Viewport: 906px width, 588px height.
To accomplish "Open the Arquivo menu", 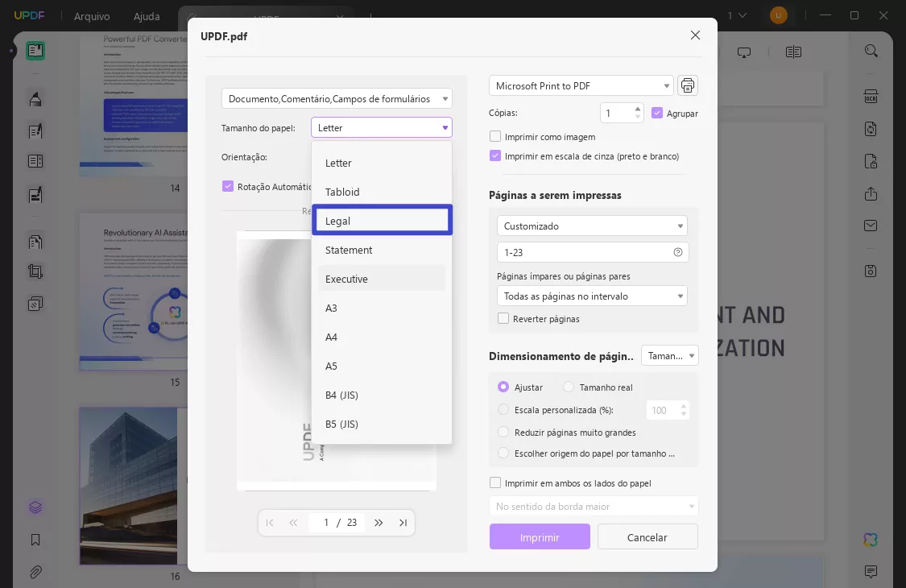I will coord(92,16).
